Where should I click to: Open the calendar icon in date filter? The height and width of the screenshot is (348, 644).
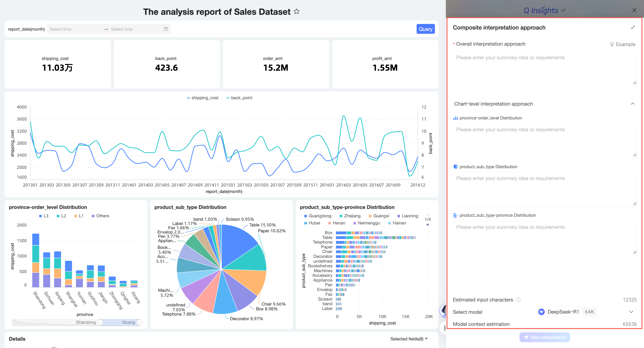tap(166, 29)
